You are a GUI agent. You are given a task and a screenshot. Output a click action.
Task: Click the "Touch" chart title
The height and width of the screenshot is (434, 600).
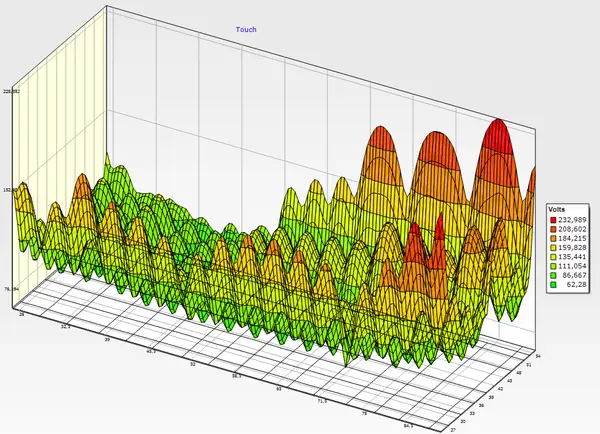pyautogui.click(x=246, y=29)
